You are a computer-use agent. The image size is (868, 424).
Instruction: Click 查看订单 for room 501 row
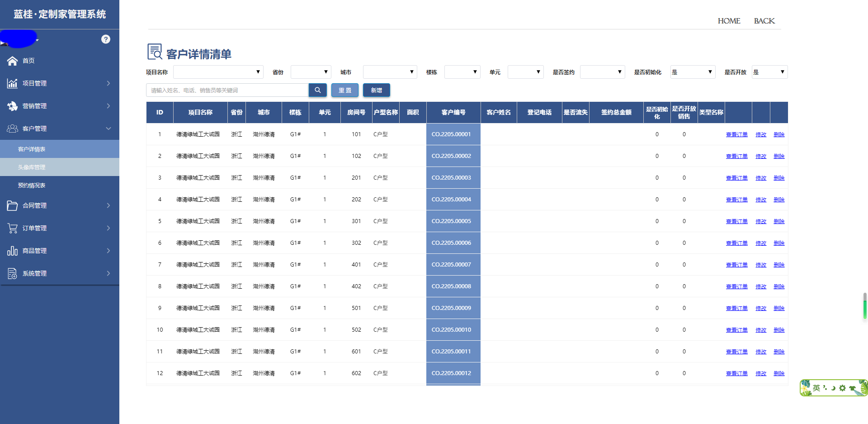[737, 308]
